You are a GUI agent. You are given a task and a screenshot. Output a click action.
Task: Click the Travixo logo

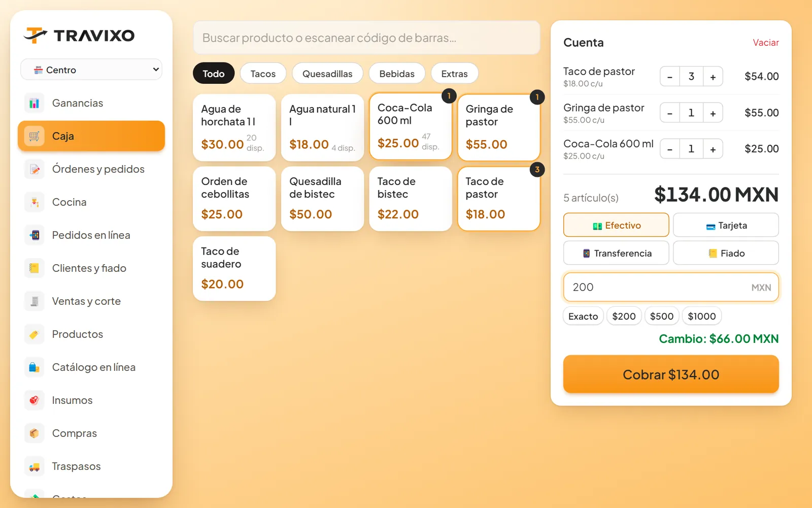(x=79, y=35)
